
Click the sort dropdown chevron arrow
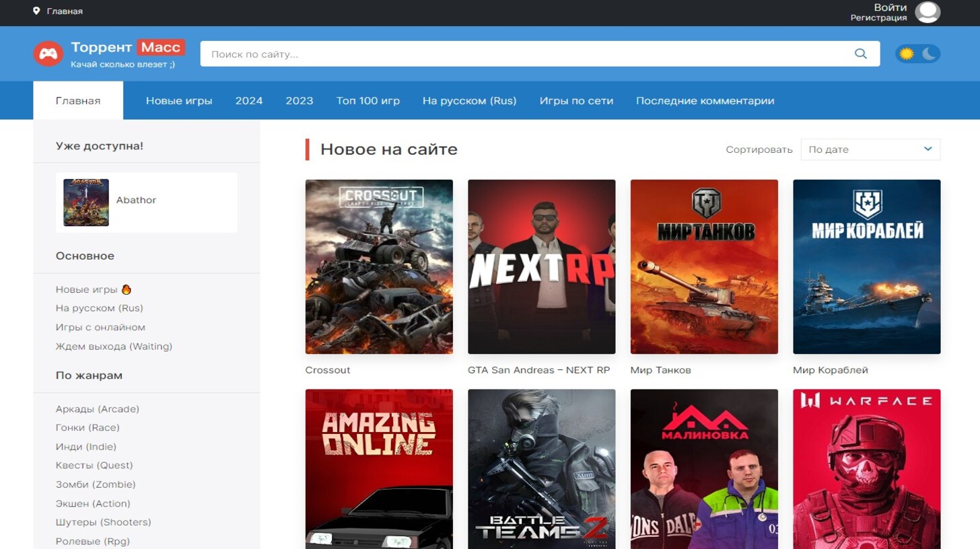point(928,149)
